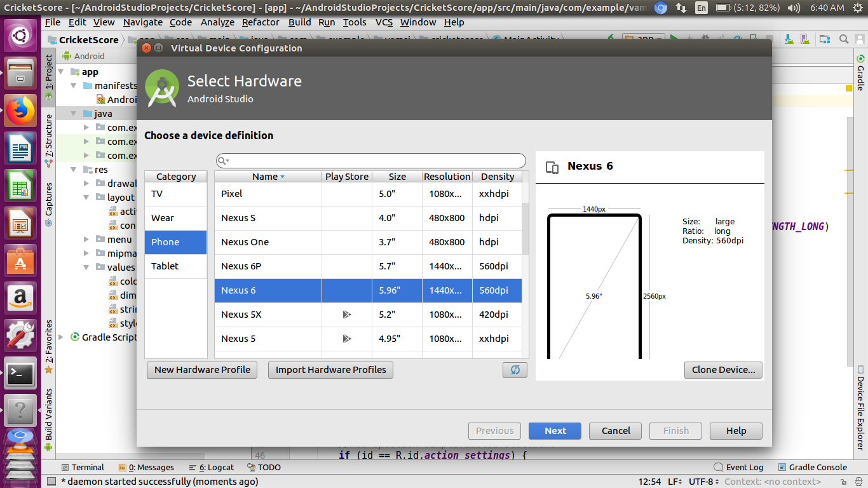Image resolution: width=868 pixels, height=488 pixels.
Task: Open Build Variants side panel tab
Action: (x=49, y=419)
